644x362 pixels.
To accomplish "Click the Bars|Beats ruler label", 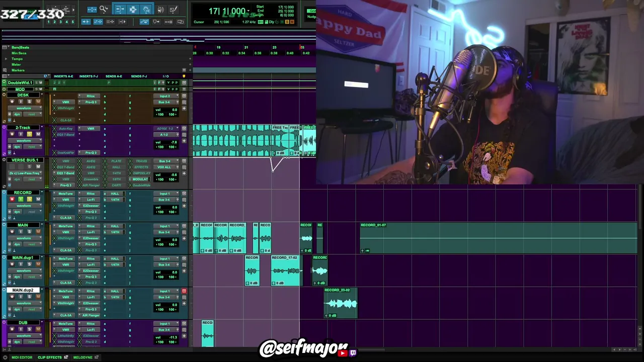I will tap(21, 47).
